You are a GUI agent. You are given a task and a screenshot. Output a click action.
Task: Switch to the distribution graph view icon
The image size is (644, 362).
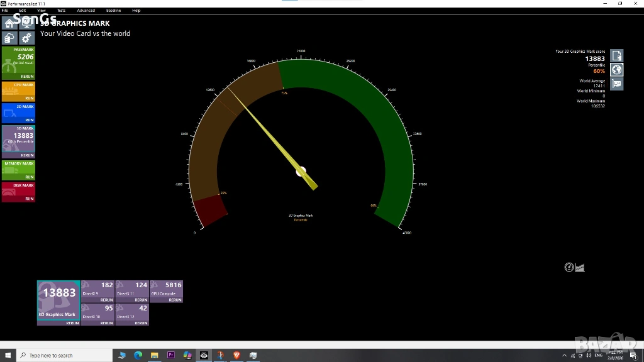580,268
